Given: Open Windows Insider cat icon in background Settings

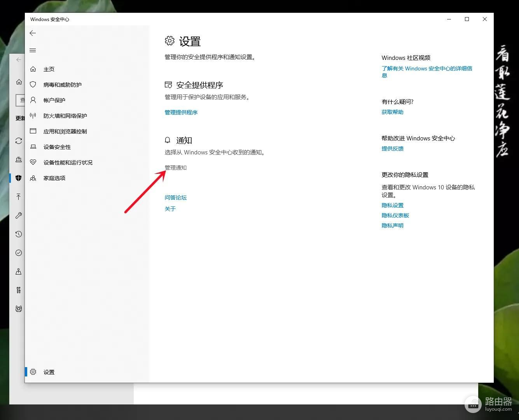Looking at the screenshot, I should [x=18, y=309].
